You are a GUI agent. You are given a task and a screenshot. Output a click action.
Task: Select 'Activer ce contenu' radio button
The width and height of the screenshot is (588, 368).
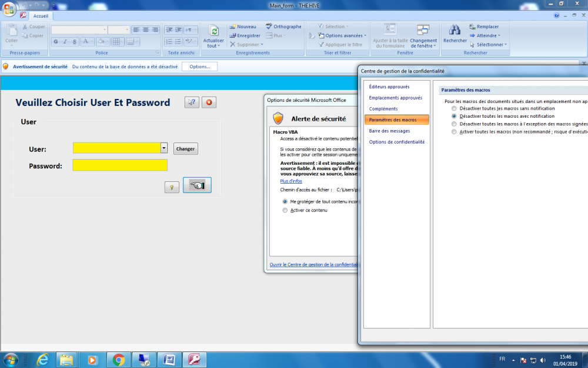coord(285,210)
